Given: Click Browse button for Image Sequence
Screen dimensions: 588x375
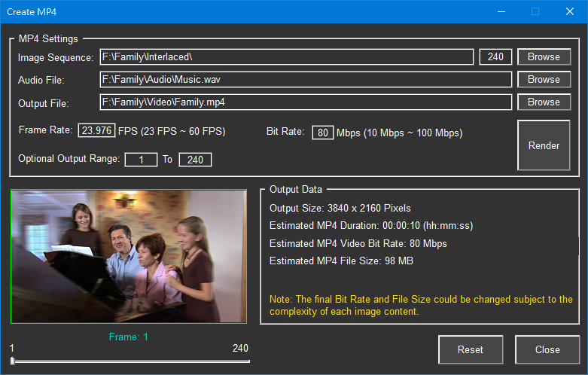Looking at the screenshot, I should point(544,57).
